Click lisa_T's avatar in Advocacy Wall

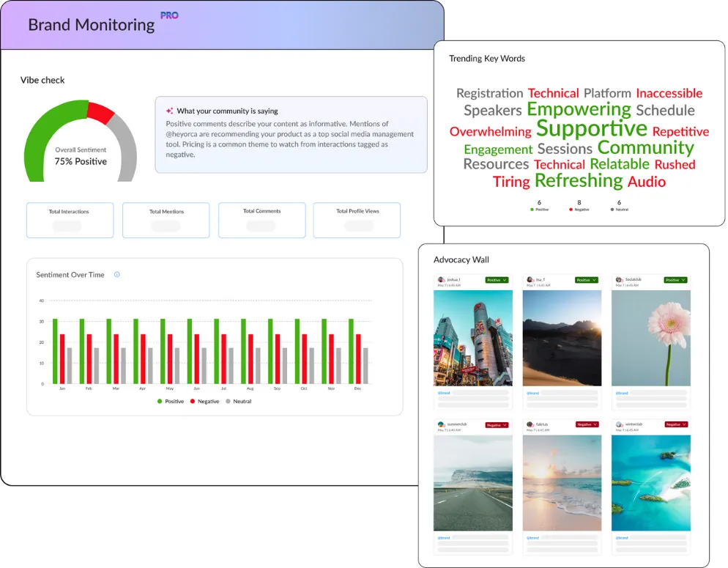pos(530,280)
